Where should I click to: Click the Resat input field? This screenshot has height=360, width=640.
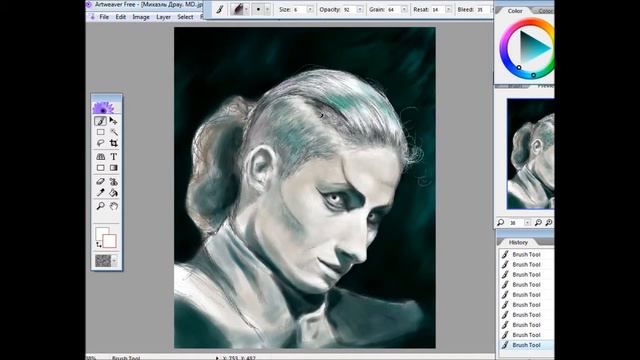click(438, 9)
